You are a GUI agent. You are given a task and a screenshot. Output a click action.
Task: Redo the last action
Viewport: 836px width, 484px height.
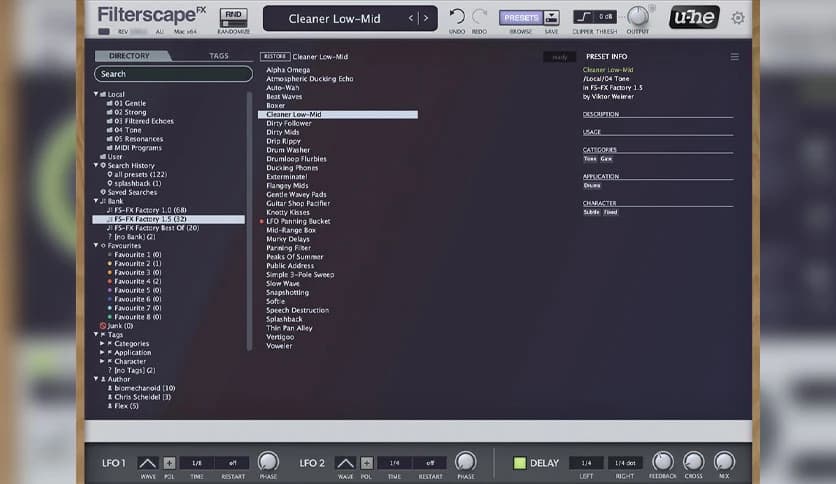(479, 16)
